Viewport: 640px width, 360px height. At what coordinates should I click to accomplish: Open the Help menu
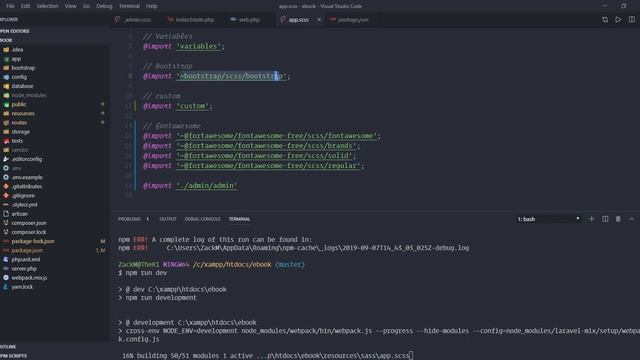point(152,6)
